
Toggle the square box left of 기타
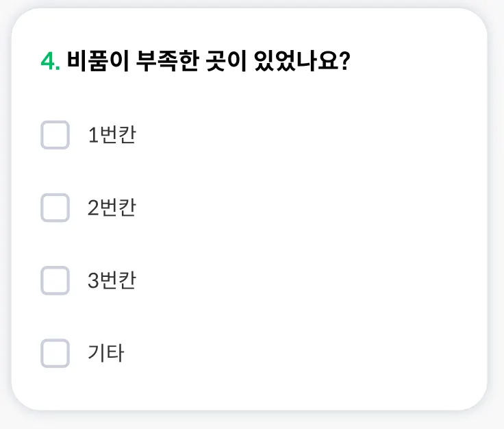(55, 353)
